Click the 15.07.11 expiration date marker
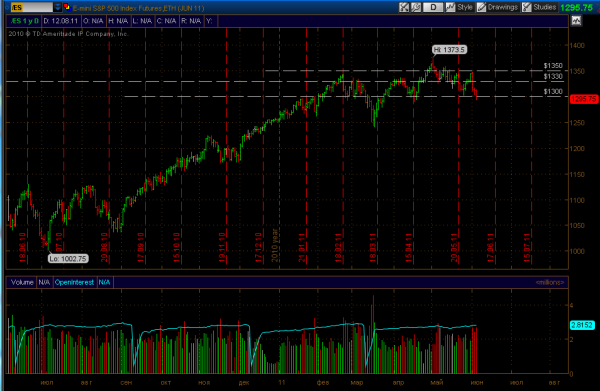Viewport: 600px width, 391px height. (527, 248)
